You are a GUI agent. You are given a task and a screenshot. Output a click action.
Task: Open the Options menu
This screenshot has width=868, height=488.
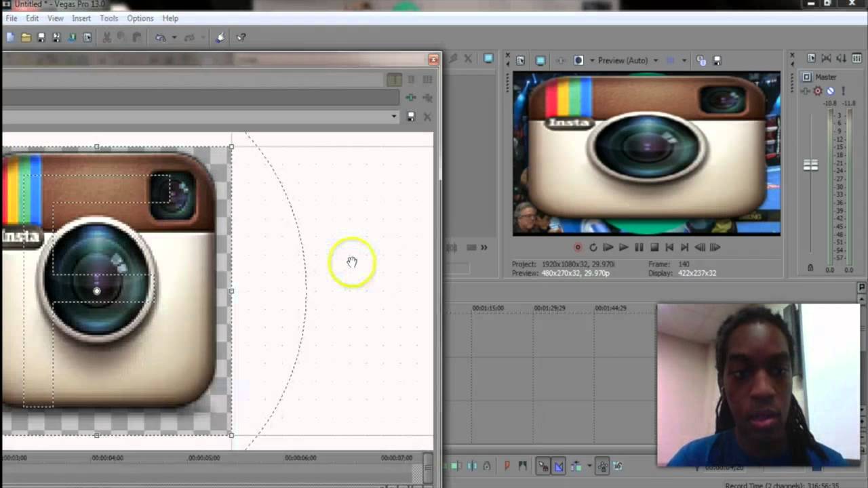(x=140, y=18)
